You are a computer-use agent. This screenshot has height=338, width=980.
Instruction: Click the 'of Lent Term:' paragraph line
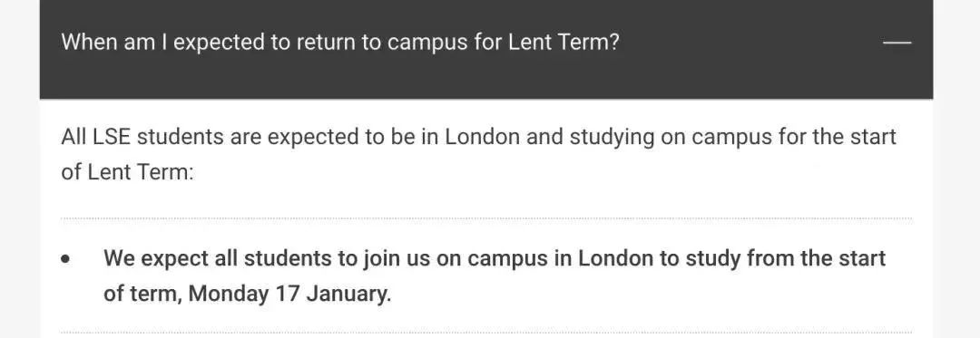tap(128, 172)
